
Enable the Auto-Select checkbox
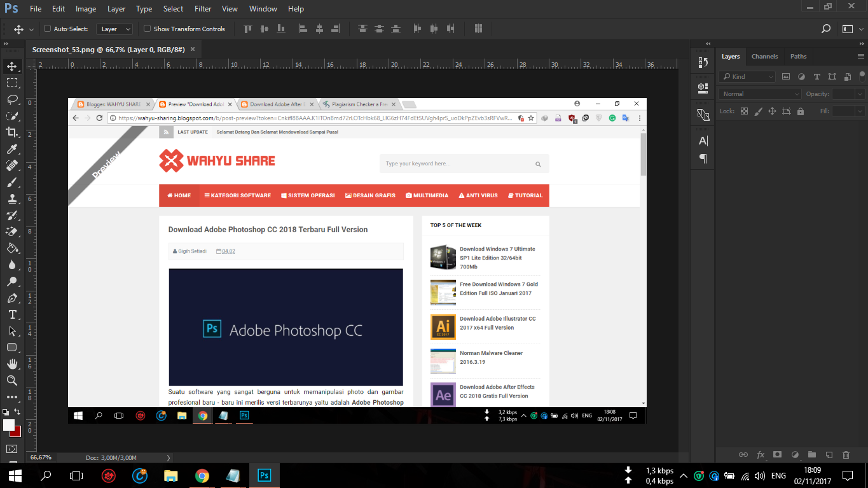click(x=47, y=29)
